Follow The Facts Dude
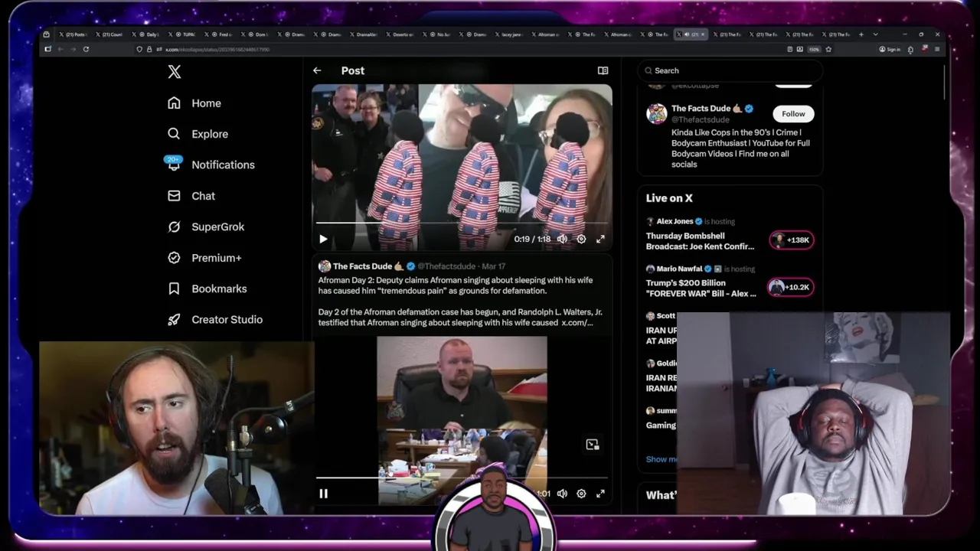The width and height of the screenshot is (980, 551). (793, 114)
